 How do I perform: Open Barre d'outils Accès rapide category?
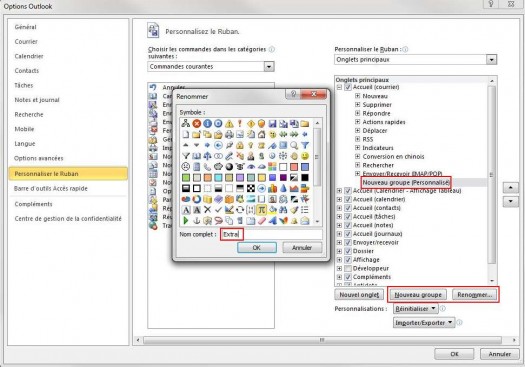51,189
